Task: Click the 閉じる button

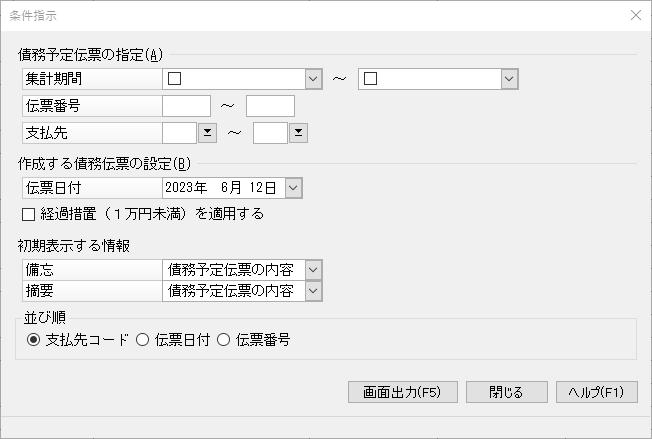Action: point(506,392)
